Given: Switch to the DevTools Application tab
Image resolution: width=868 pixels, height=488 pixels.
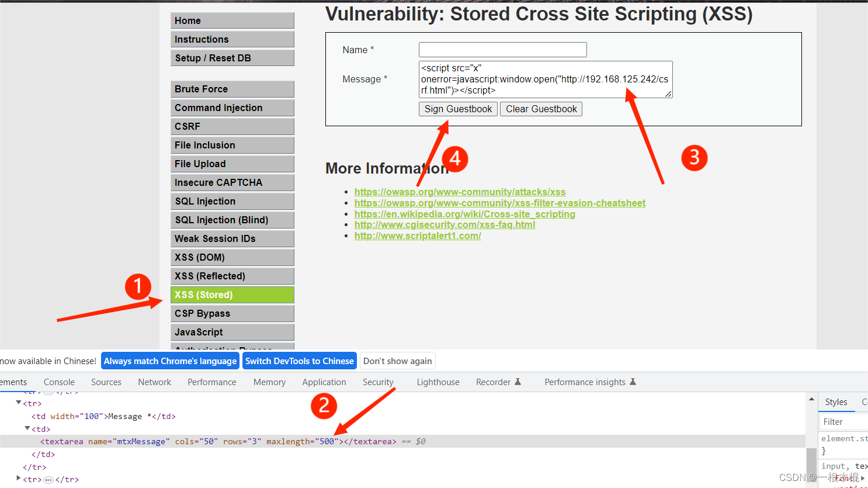Looking at the screenshot, I should (x=324, y=382).
